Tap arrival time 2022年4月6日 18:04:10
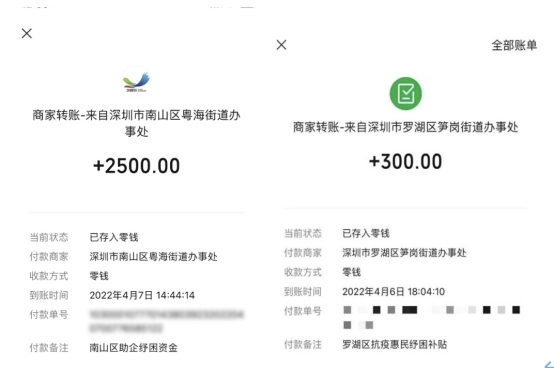The height and width of the screenshot is (368, 554). pyautogui.click(x=393, y=292)
